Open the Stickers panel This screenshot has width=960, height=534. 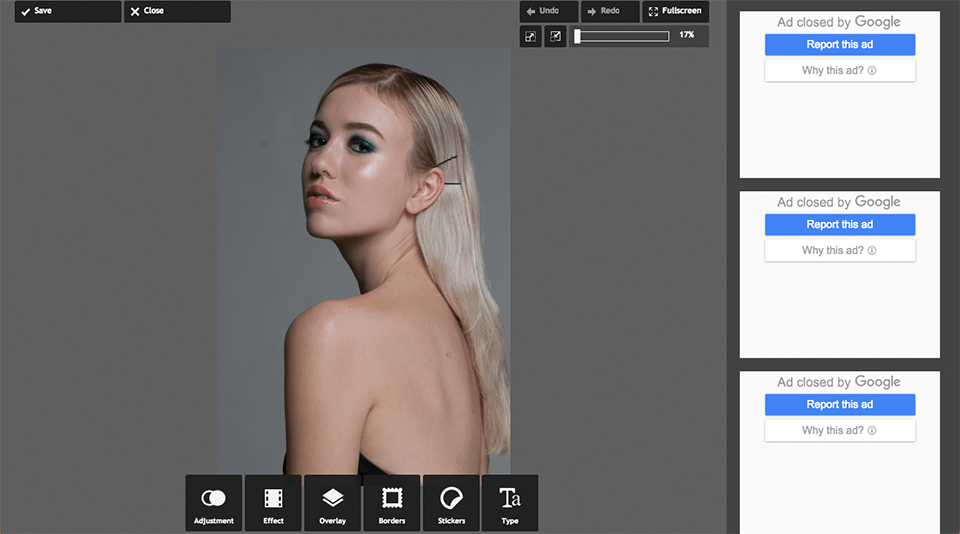451,503
